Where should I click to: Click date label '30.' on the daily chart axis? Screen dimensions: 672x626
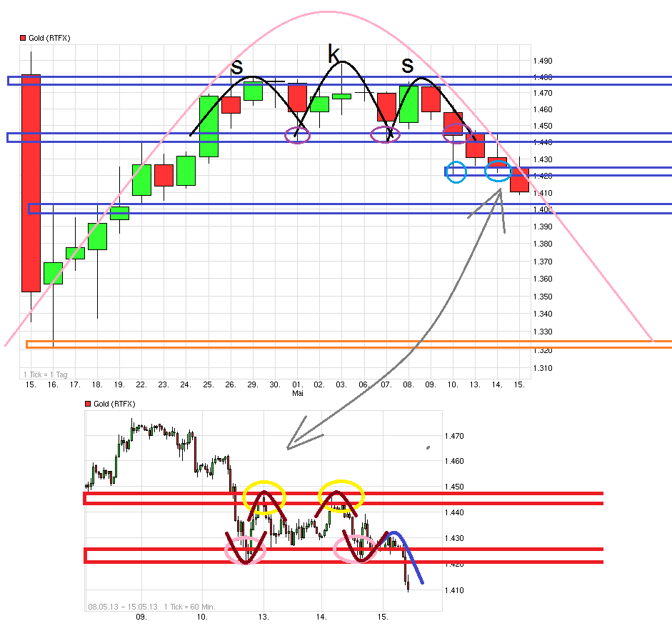tap(275, 384)
